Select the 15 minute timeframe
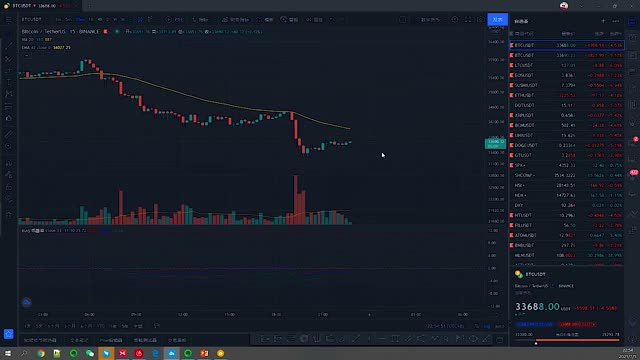The height and width of the screenshot is (360, 640). point(80,20)
